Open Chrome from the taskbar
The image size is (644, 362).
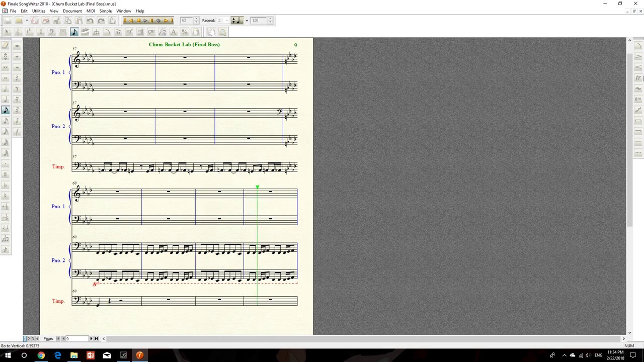pos(41,355)
